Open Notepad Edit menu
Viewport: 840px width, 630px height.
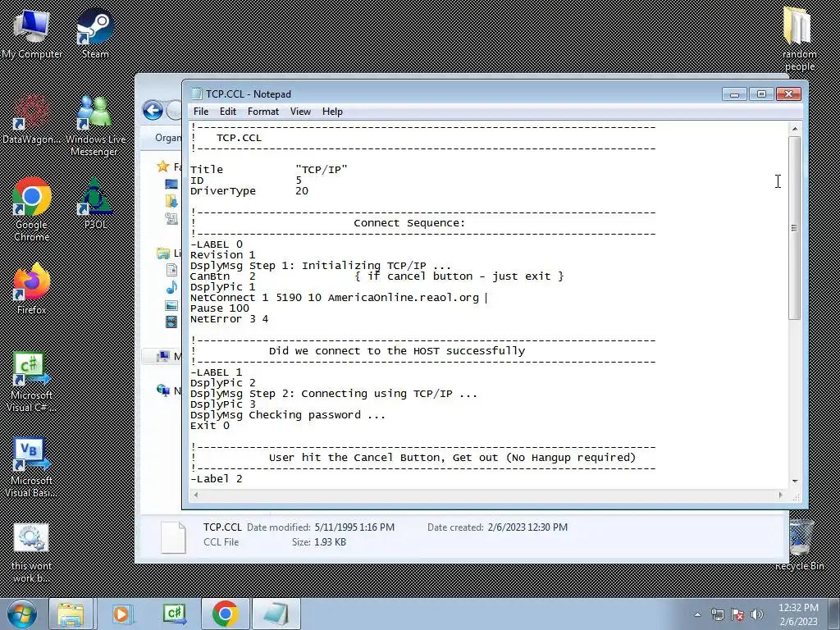click(228, 112)
